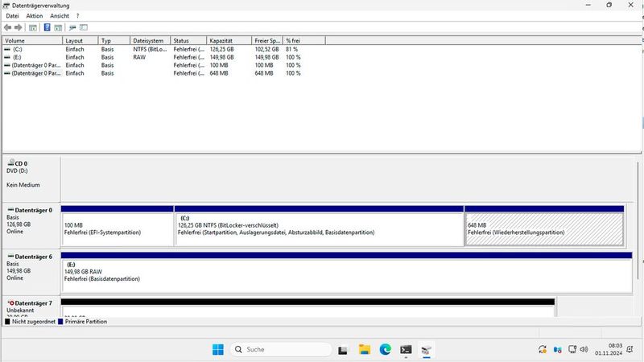Open the blue Help toolbar icon
644x362 pixels.
[x=47, y=27]
